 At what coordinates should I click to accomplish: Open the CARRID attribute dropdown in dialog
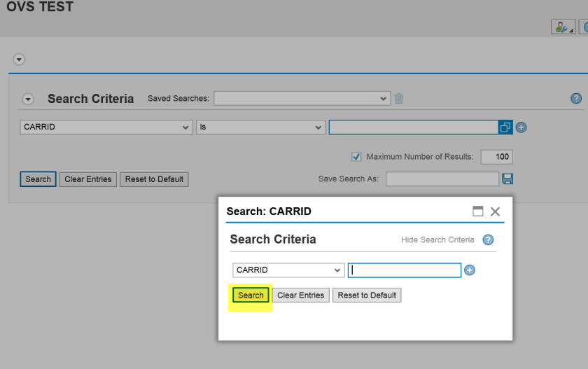click(288, 270)
